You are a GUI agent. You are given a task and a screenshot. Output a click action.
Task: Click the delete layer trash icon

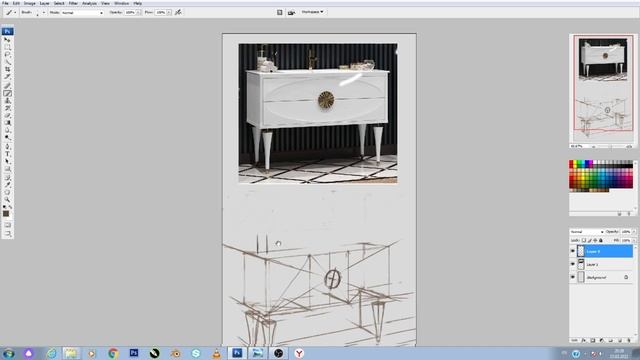(x=629, y=340)
